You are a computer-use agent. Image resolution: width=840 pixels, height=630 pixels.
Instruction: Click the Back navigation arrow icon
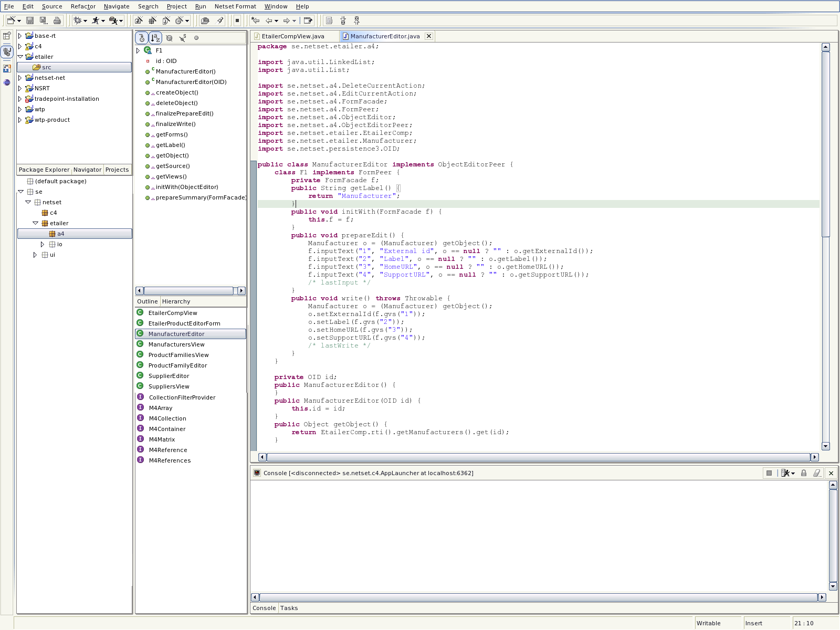pos(269,20)
